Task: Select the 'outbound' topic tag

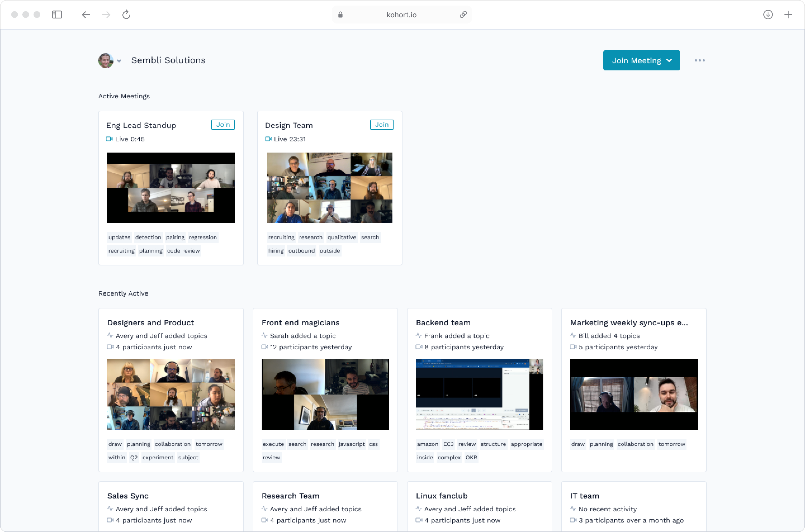Action: 302,251
